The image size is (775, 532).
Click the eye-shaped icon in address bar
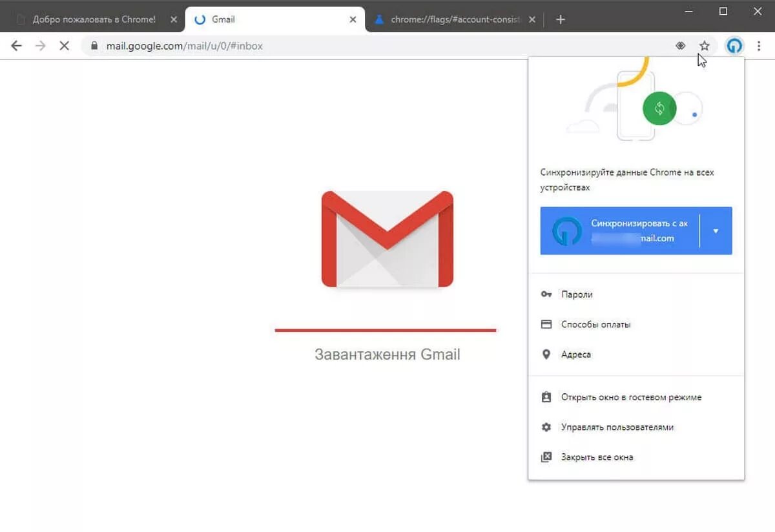pyautogui.click(x=680, y=46)
